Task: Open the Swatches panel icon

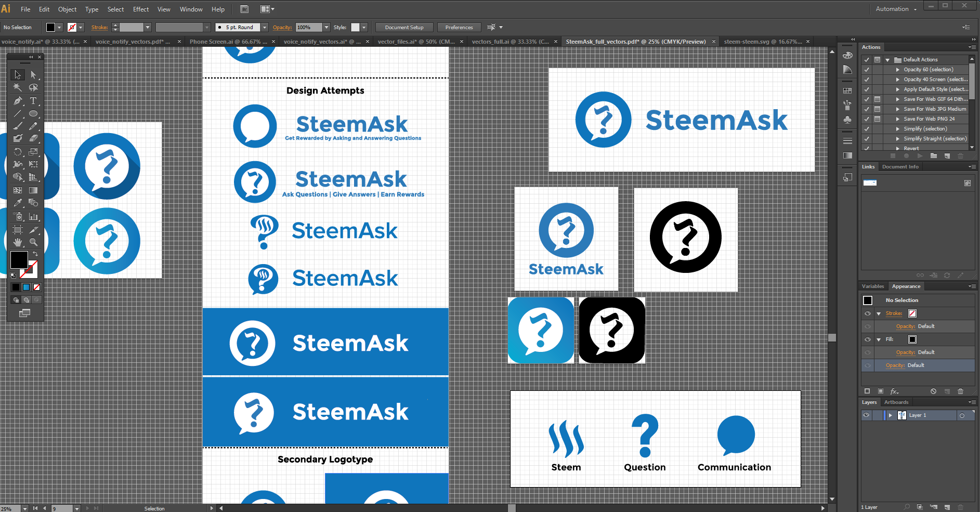Action: (x=847, y=91)
